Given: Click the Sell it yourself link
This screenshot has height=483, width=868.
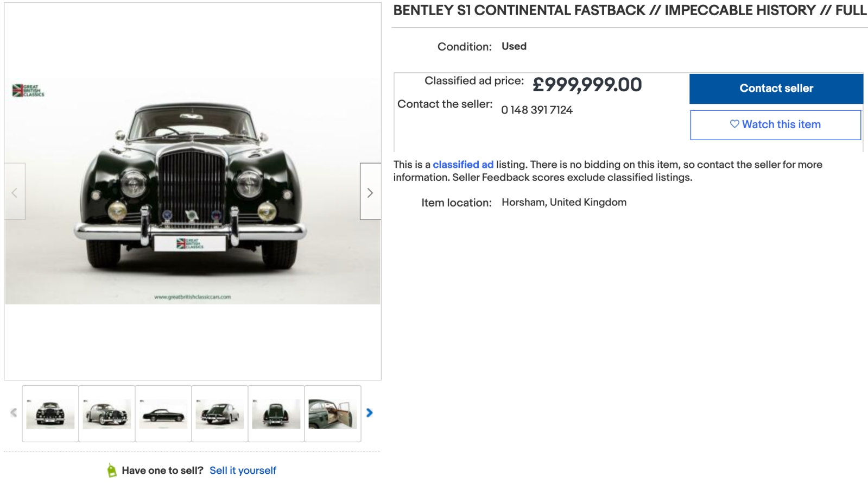Looking at the screenshot, I should (x=243, y=471).
